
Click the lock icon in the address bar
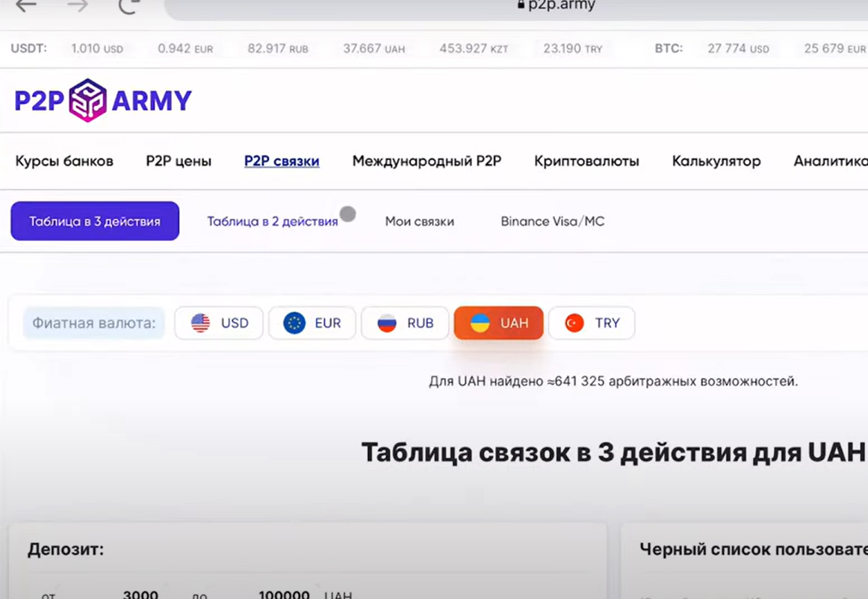coord(521,4)
